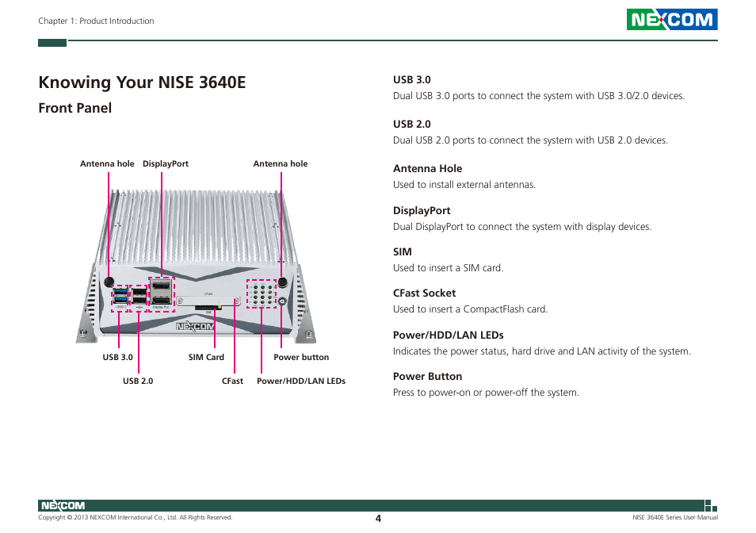Select 'Indicates the power status' sentence
Viewport: 756px width, 533px height.
tap(542, 351)
